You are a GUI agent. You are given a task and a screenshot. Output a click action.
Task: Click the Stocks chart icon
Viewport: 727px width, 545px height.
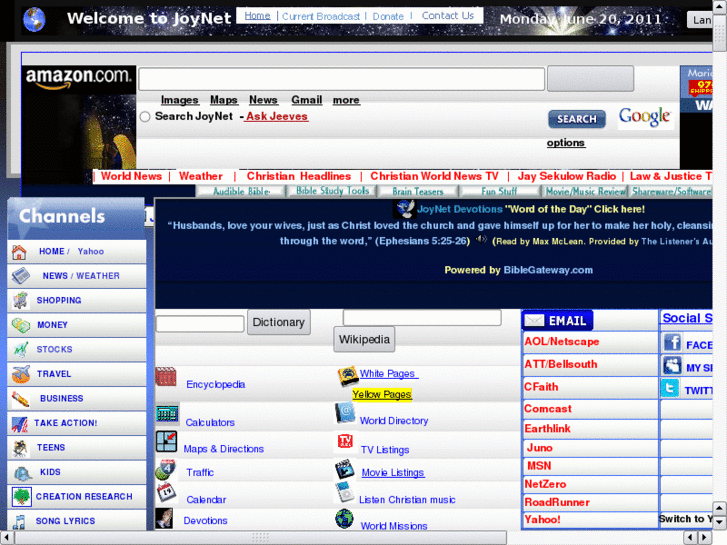pyautogui.click(x=20, y=349)
